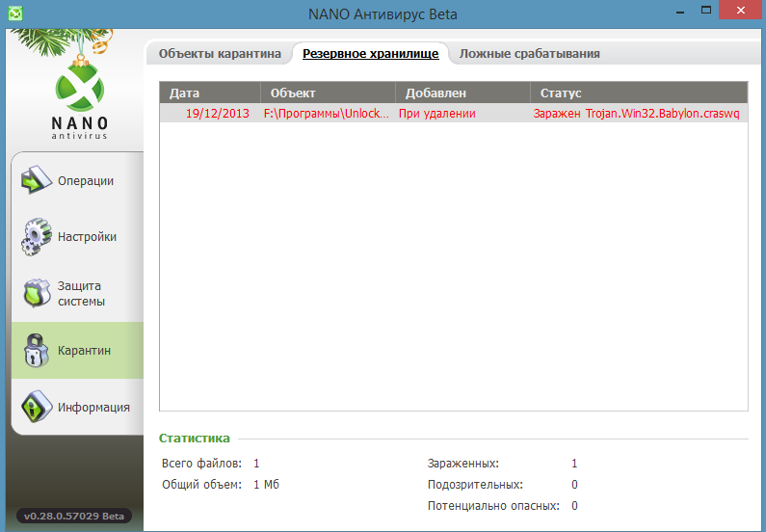Viewport: 766px width, 532px height.
Task: Sort entries by Статус column
Action: pos(638,93)
